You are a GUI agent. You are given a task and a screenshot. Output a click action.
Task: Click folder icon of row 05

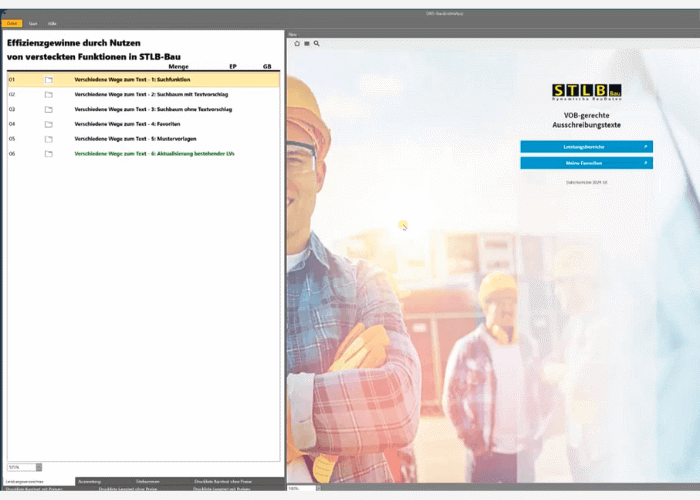48,139
